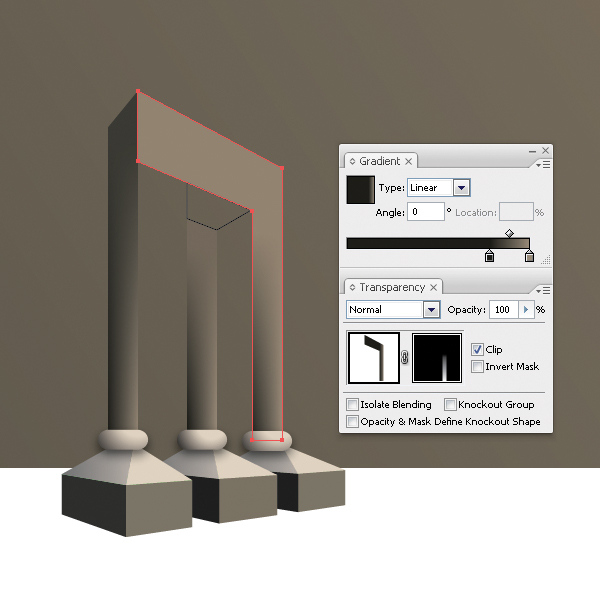Image resolution: width=600 pixels, height=600 pixels.
Task: Grab the Gradient panel resize grip
Action: [x=546, y=260]
